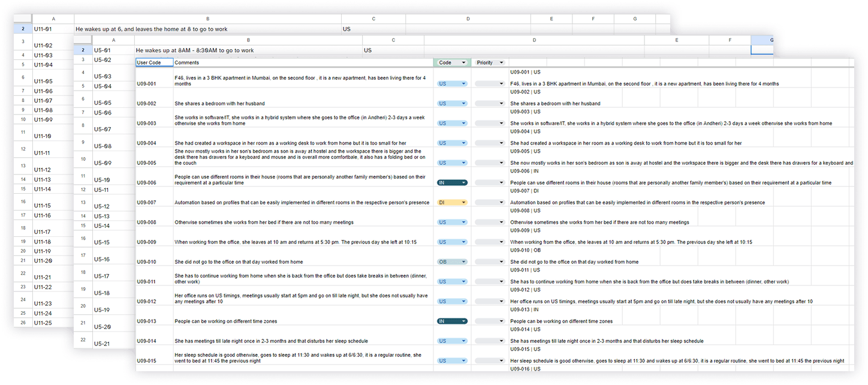868x385 pixels.
Task: Select column B header in the U11 spreadsheet
Action: coord(207,19)
